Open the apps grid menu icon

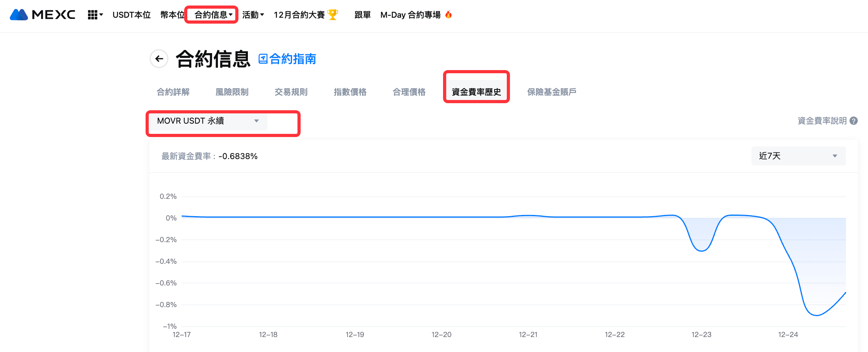pyautogui.click(x=92, y=15)
